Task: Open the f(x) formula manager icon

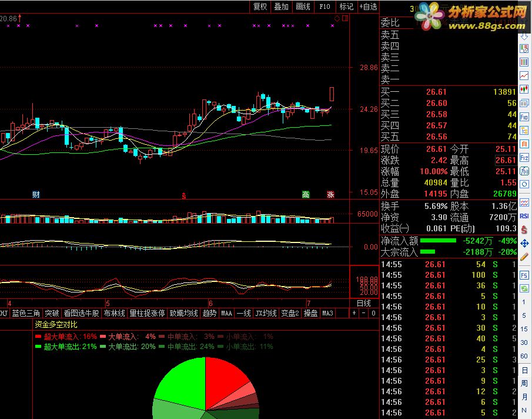Action: click(x=524, y=171)
